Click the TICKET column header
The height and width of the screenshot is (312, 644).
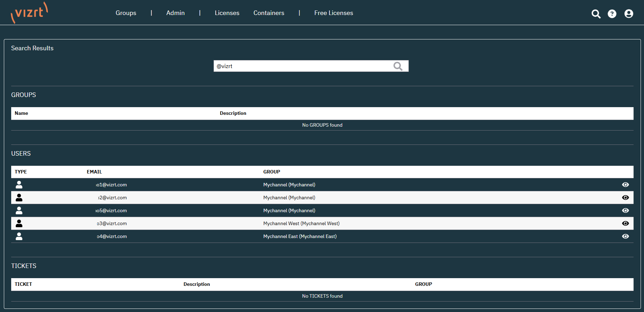coord(23,284)
